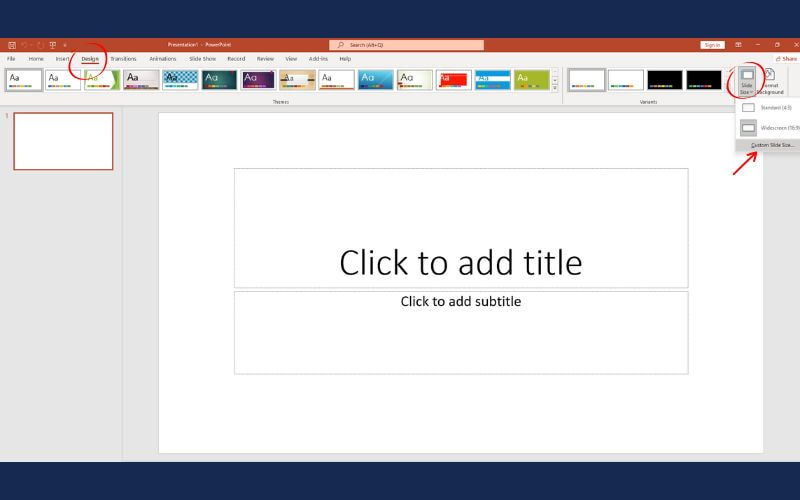Click the Save icon in quick access toolbar
800x500 pixels.
coord(12,45)
